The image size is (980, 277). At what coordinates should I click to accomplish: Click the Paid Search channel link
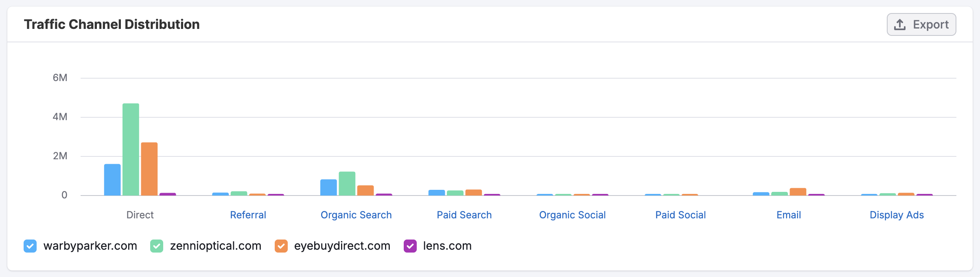coord(464,215)
